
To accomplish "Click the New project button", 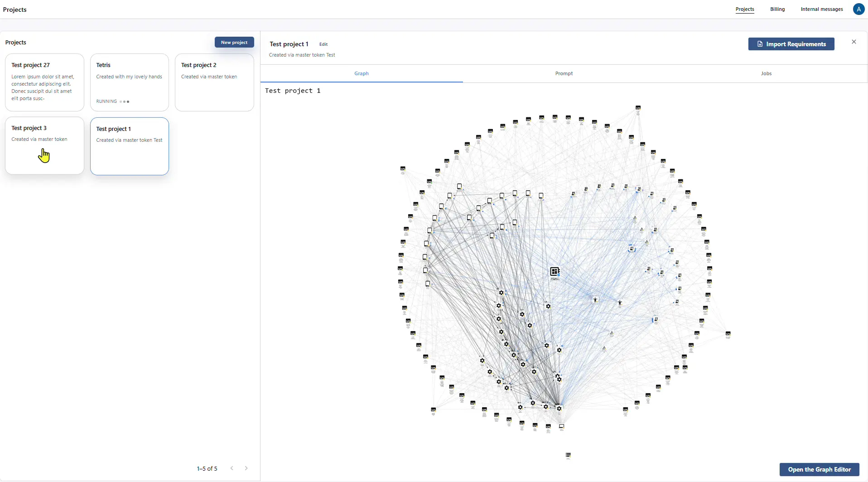I will pyautogui.click(x=234, y=42).
